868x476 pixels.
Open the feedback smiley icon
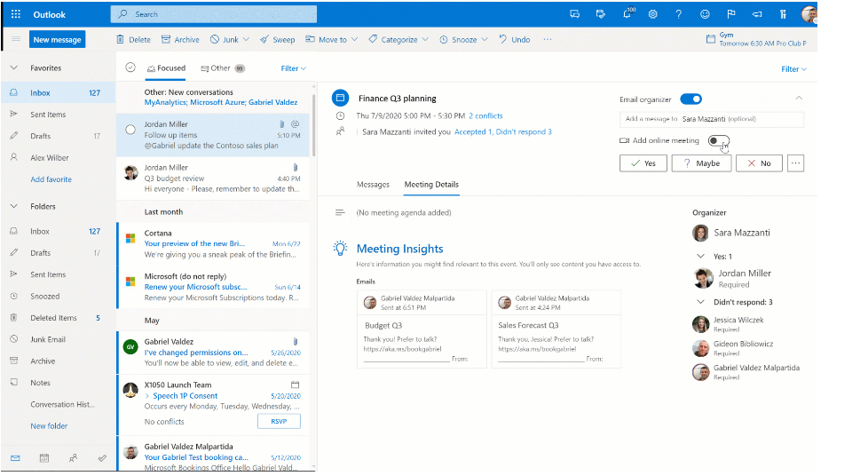705,14
